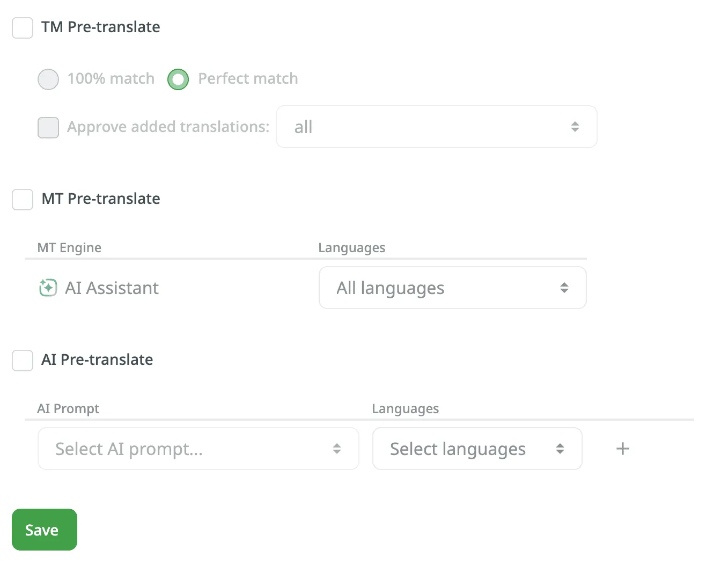This screenshot has height=572, width=728.
Task: Click the AI Assistant sparkle icon
Action: point(48,288)
